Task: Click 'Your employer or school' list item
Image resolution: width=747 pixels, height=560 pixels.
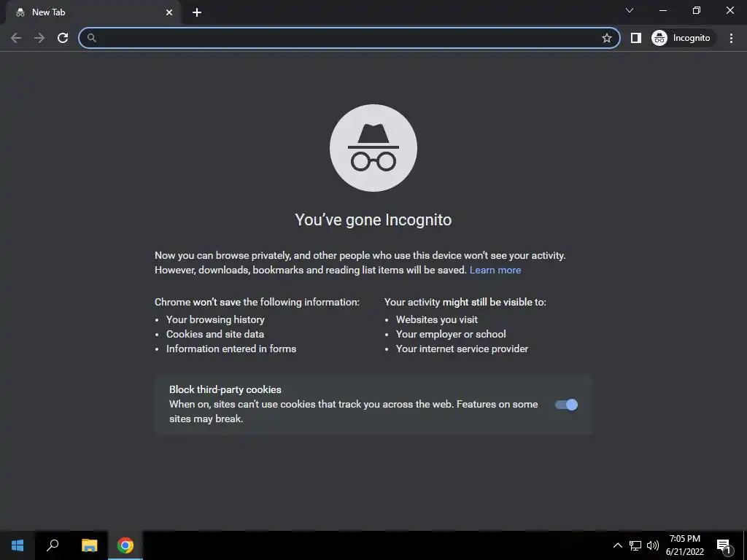Action: (451, 334)
